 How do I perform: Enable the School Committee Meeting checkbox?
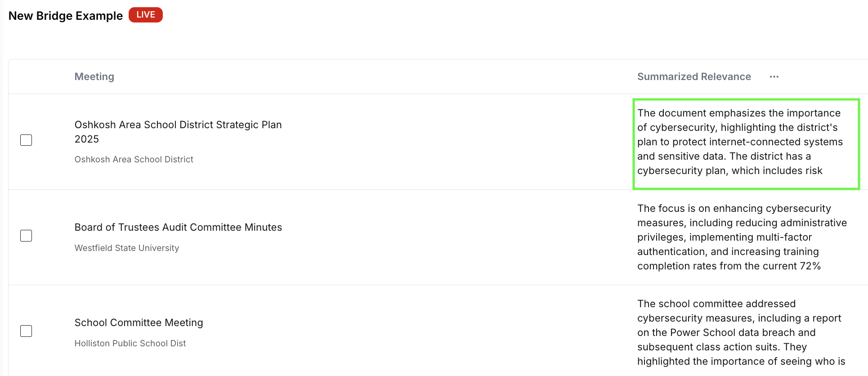[x=26, y=331]
